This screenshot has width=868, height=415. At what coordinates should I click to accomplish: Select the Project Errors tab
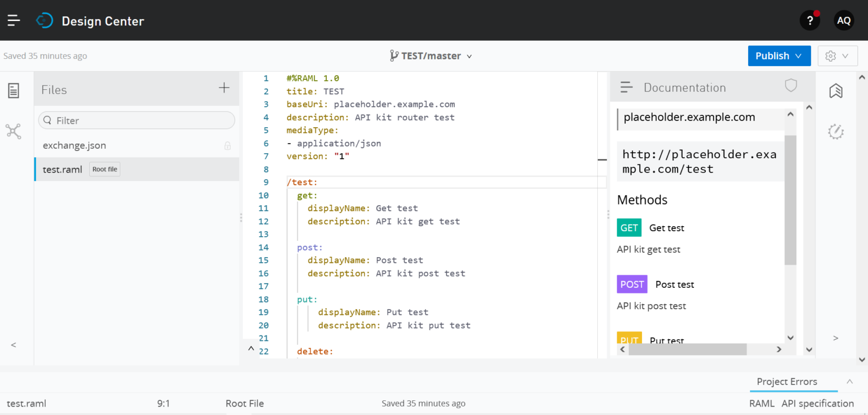coord(787,382)
